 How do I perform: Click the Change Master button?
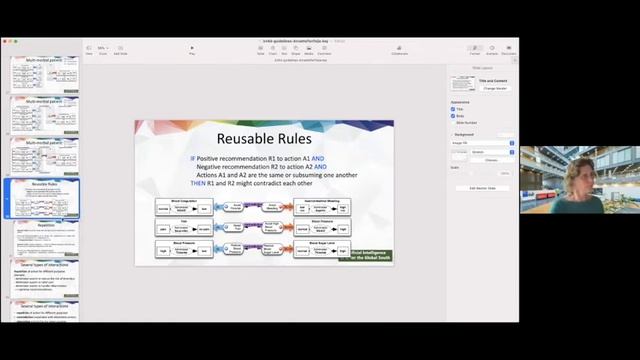(x=495, y=88)
